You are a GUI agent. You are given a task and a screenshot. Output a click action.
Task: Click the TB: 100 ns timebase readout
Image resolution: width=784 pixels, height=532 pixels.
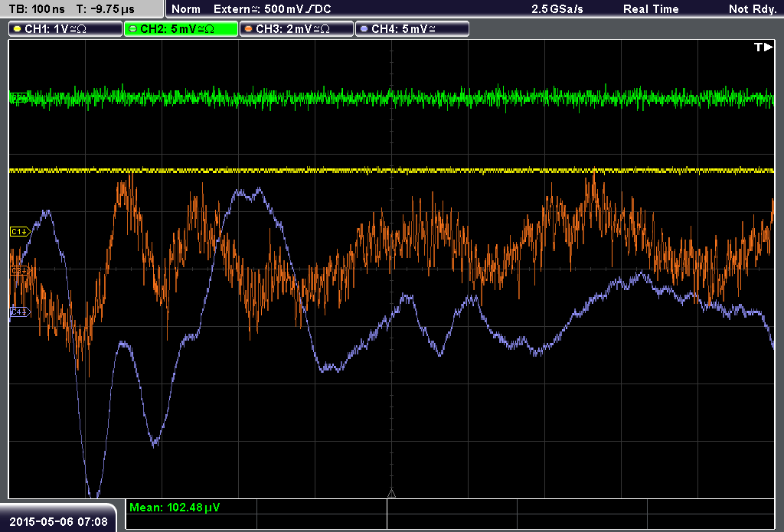[37, 9]
